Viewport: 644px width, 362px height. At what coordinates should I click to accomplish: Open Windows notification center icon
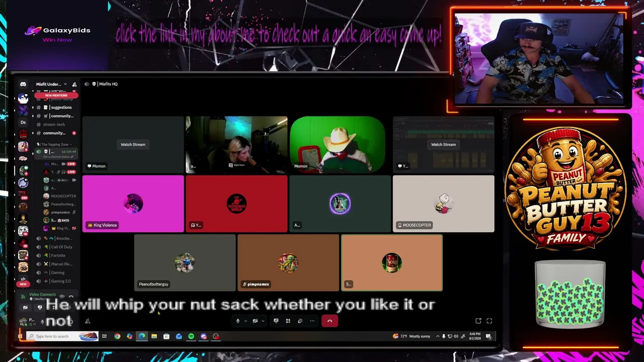click(x=489, y=336)
